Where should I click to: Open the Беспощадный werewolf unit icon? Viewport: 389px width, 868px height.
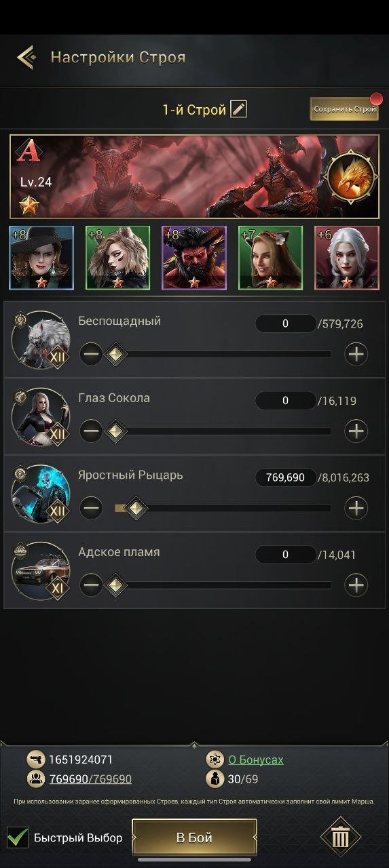tap(41, 340)
